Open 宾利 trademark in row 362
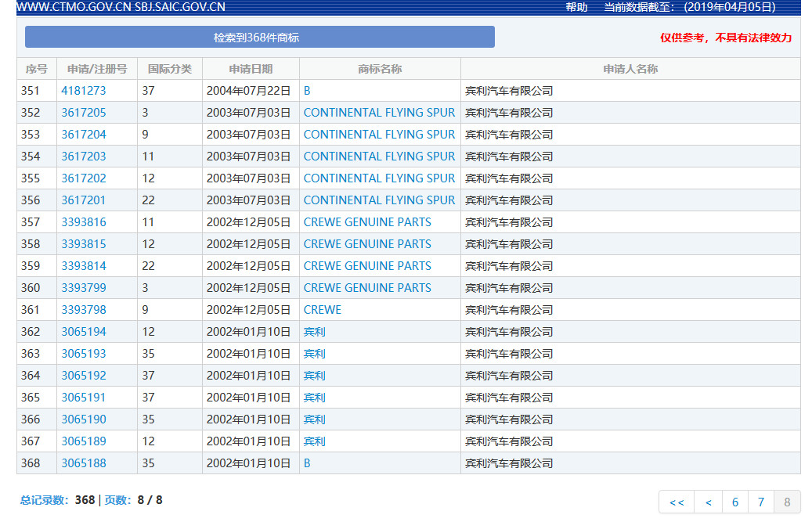This screenshot has width=812, height=522. click(314, 332)
